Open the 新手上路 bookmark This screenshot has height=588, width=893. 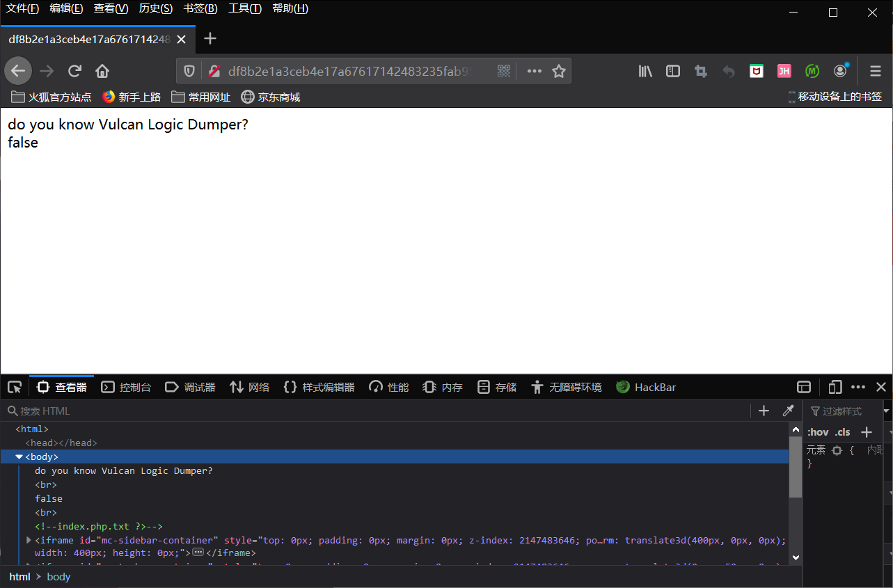tap(132, 97)
